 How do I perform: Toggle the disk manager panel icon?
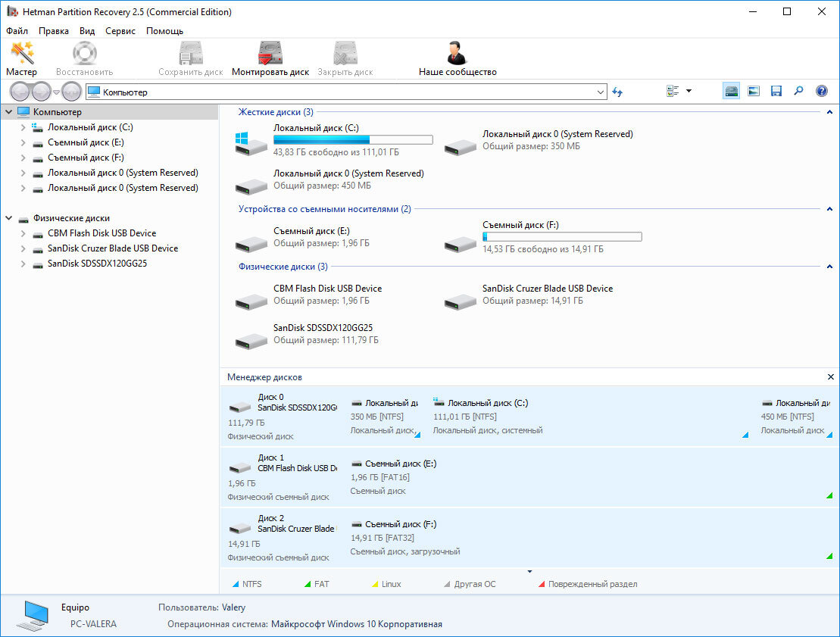[731, 91]
